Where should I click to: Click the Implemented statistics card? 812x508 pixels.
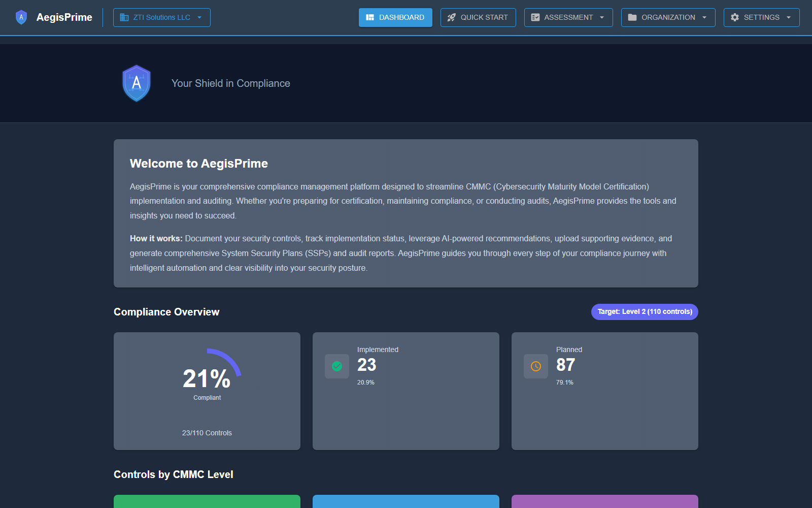[x=405, y=391]
